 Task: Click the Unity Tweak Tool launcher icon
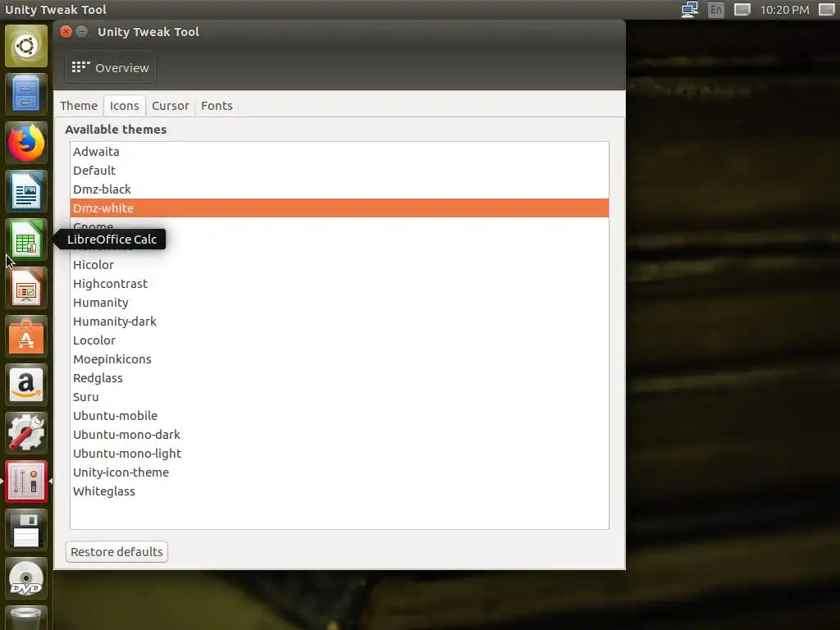[26, 482]
